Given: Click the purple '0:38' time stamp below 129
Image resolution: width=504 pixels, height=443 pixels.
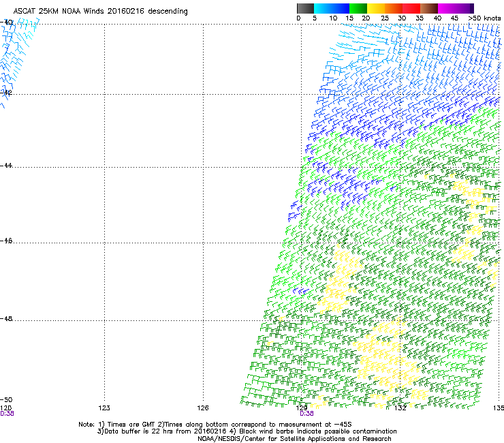Looking at the screenshot, I should (306, 414).
